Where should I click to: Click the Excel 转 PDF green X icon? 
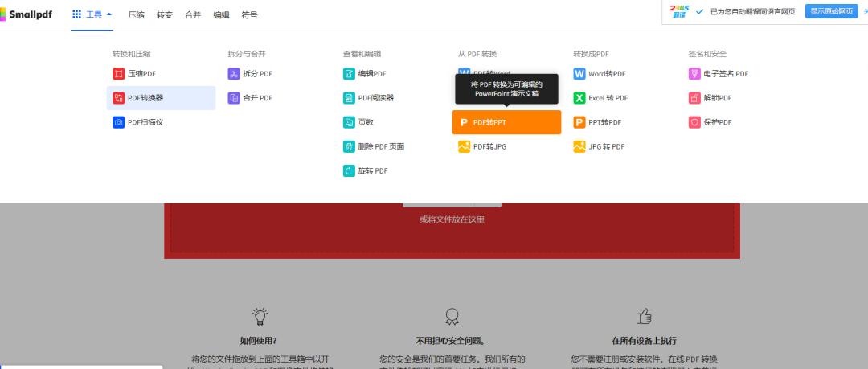(579, 98)
